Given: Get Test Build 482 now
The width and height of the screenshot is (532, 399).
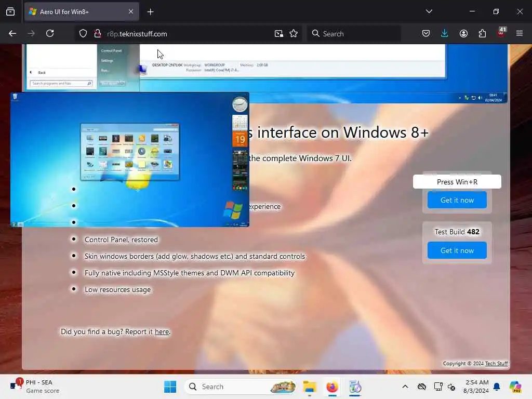Looking at the screenshot, I should 457,250.
